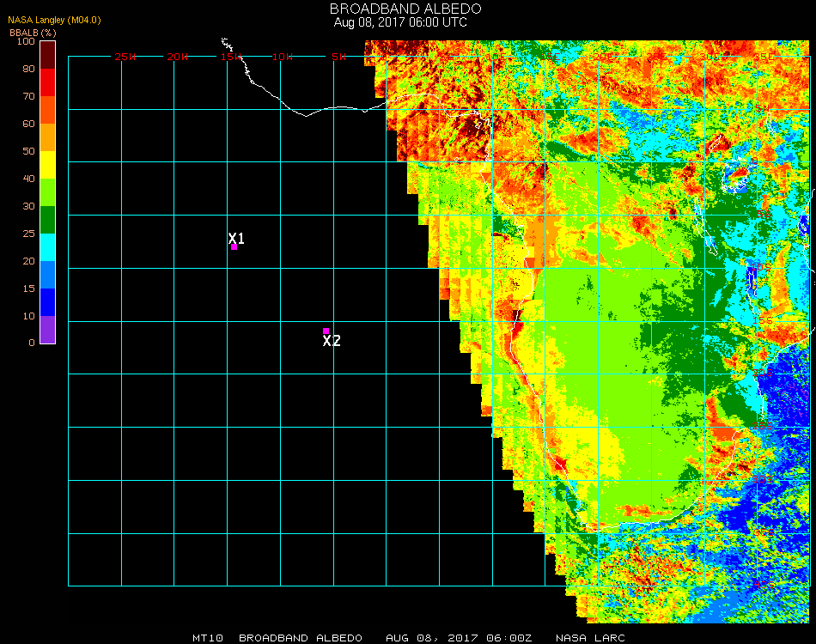
Task: Select the 5W longitude label
Action: pyautogui.click(x=338, y=57)
